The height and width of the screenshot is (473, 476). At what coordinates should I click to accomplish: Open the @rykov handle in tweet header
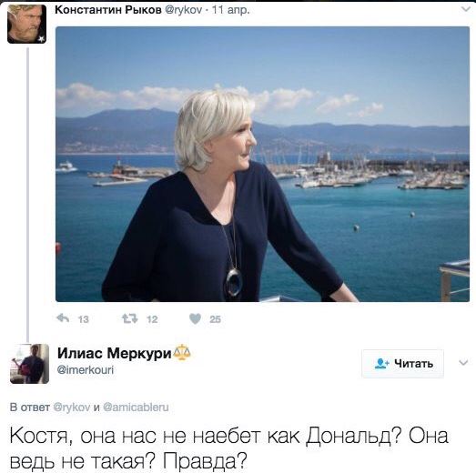(183, 10)
